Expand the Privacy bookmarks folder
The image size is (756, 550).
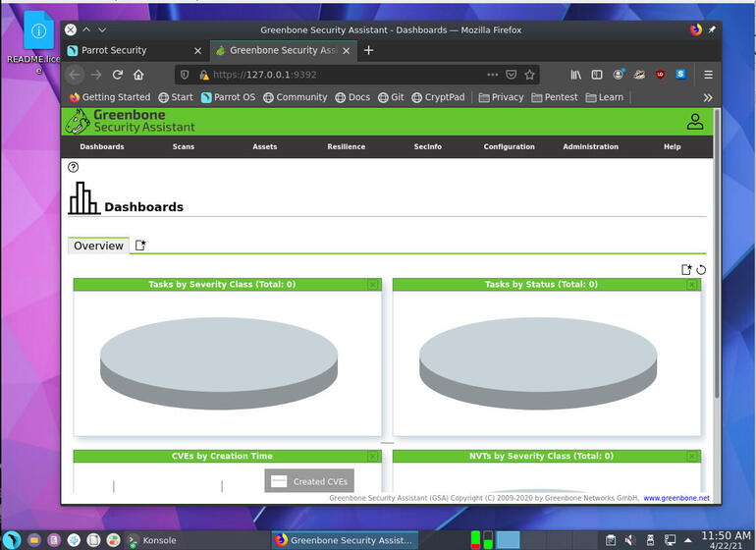click(501, 97)
